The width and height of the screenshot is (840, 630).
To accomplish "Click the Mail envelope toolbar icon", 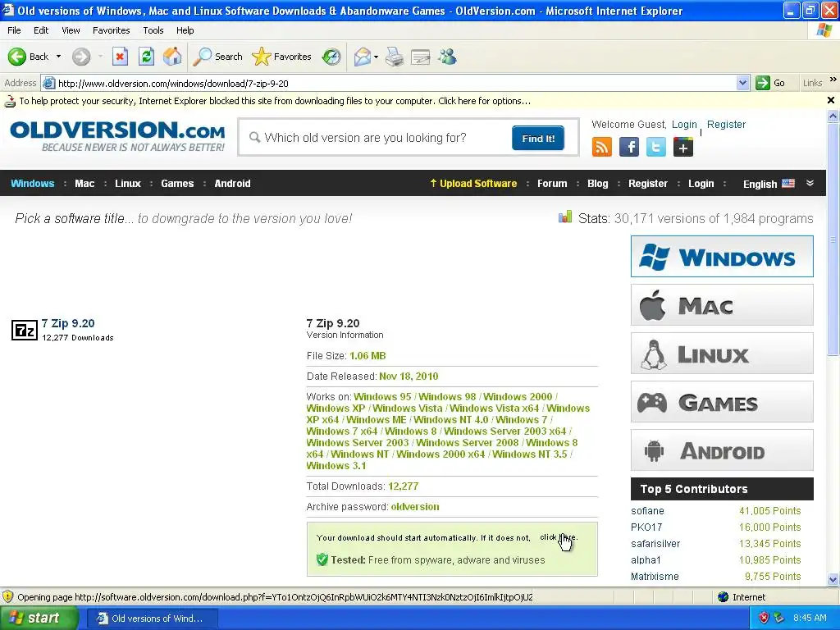I will point(363,57).
